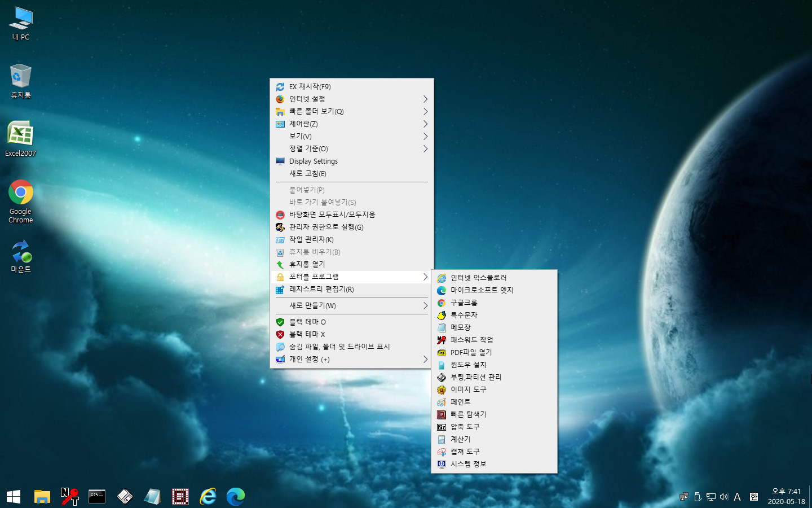Viewport: 812px width, 508px height.
Task: Expand the 개인 설정 (+) submenu arrow
Action: [425, 359]
